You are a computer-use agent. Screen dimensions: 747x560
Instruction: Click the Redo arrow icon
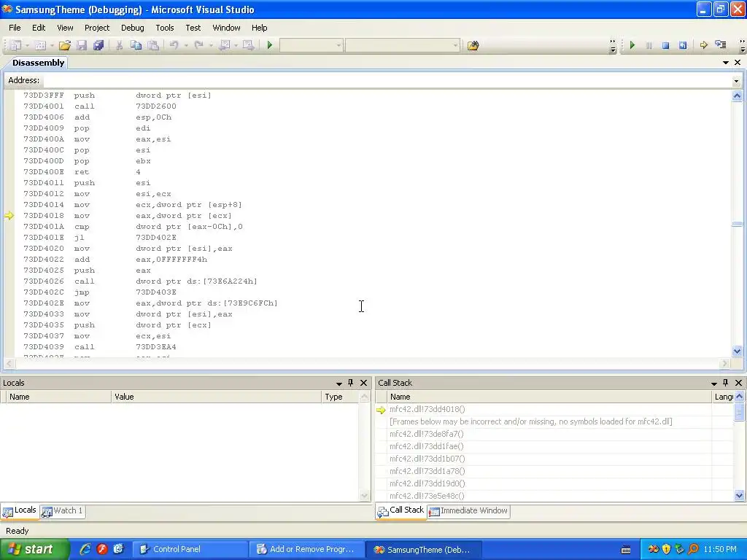[198, 45]
